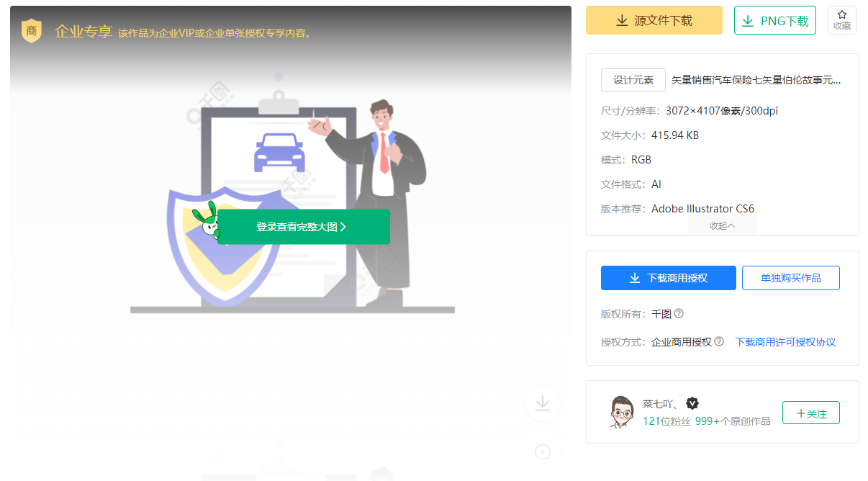Open 999+个原创作品 link
The image size is (868, 481).
(732, 421)
